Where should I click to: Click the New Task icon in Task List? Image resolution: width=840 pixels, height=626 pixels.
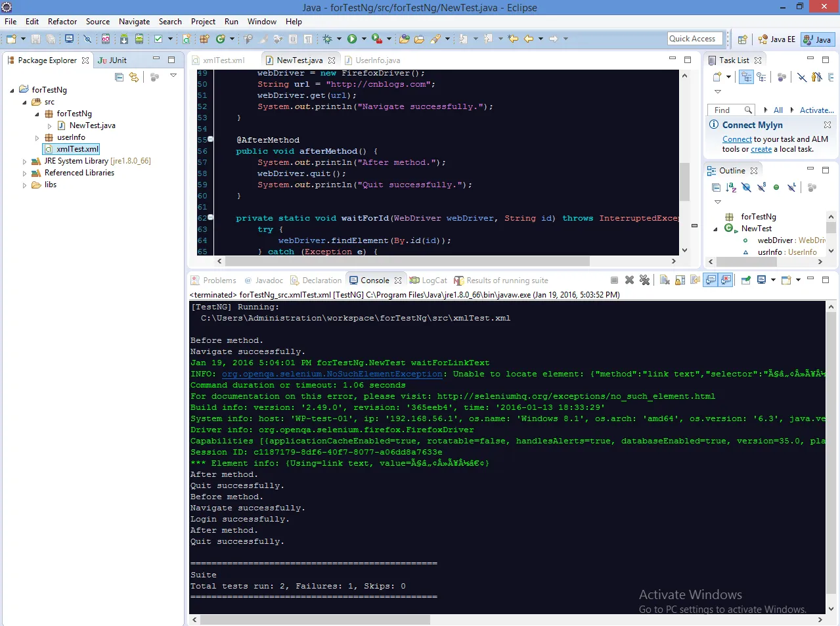(x=717, y=77)
